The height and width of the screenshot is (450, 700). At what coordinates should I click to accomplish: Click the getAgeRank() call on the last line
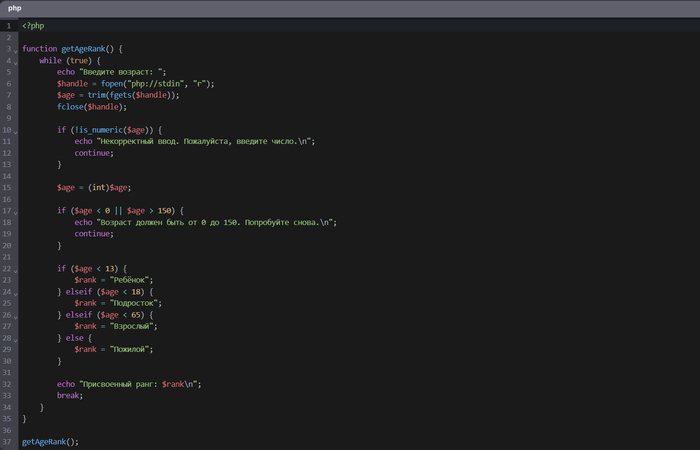click(48, 441)
